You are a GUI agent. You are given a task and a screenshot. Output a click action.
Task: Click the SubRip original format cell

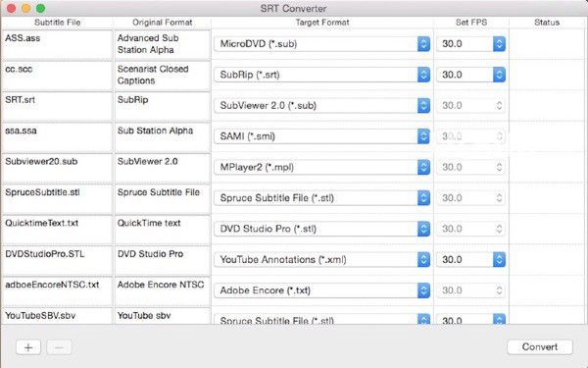(162, 106)
